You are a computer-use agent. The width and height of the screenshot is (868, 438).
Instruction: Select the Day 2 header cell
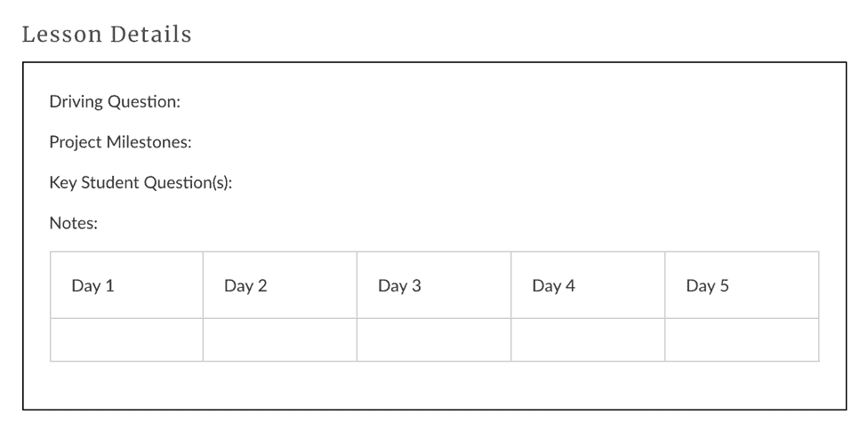point(279,285)
